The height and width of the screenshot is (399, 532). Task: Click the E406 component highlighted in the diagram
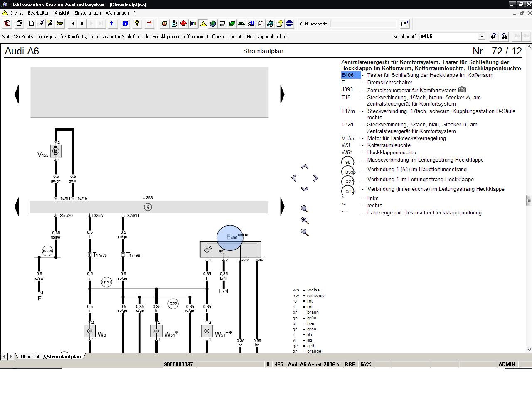coord(230,238)
